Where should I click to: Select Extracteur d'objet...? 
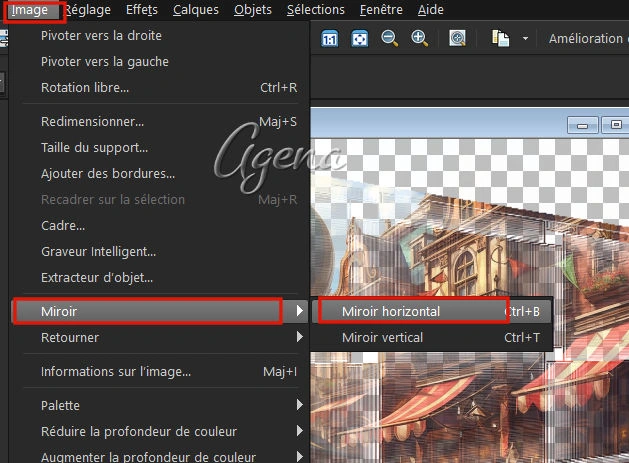tap(160, 278)
